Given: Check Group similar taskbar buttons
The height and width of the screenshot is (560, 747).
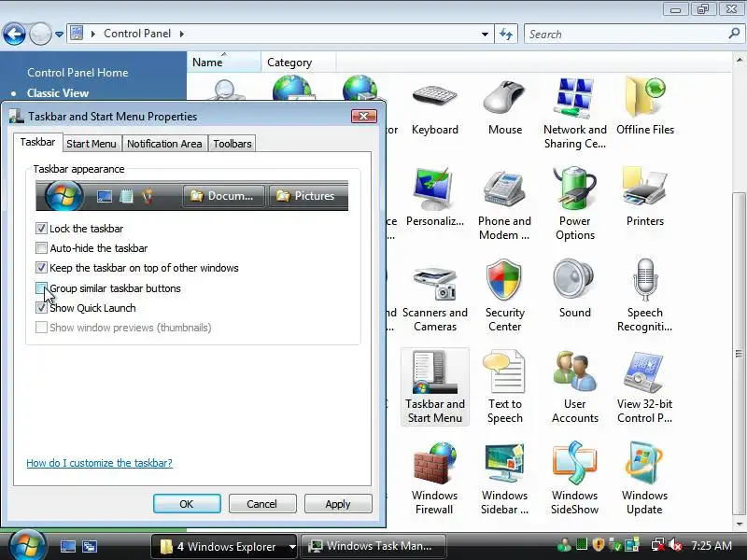Looking at the screenshot, I should tap(41, 288).
